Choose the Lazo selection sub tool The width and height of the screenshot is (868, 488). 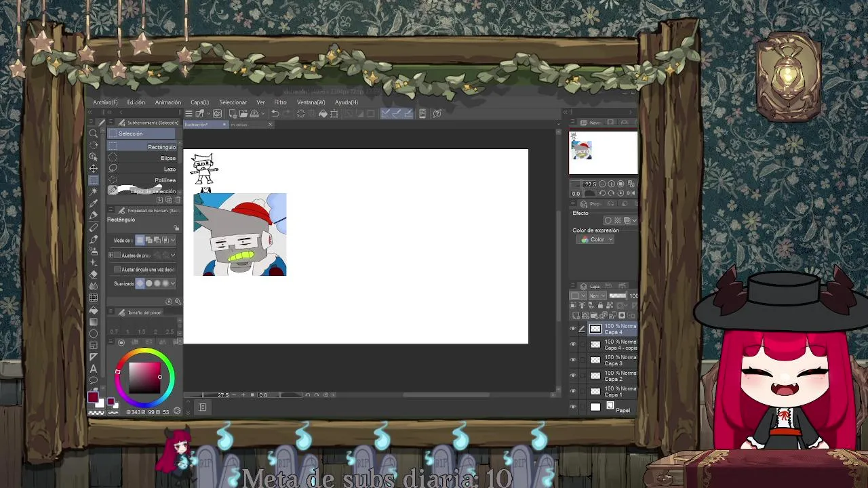point(144,169)
